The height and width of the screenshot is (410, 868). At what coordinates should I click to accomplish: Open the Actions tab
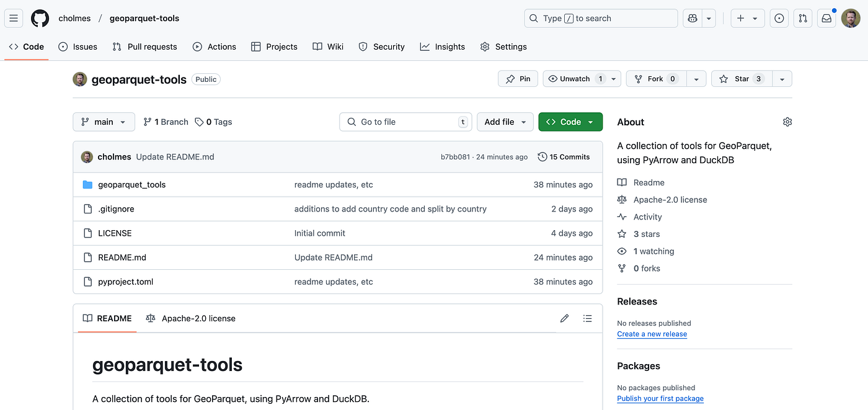coord(215,47)
